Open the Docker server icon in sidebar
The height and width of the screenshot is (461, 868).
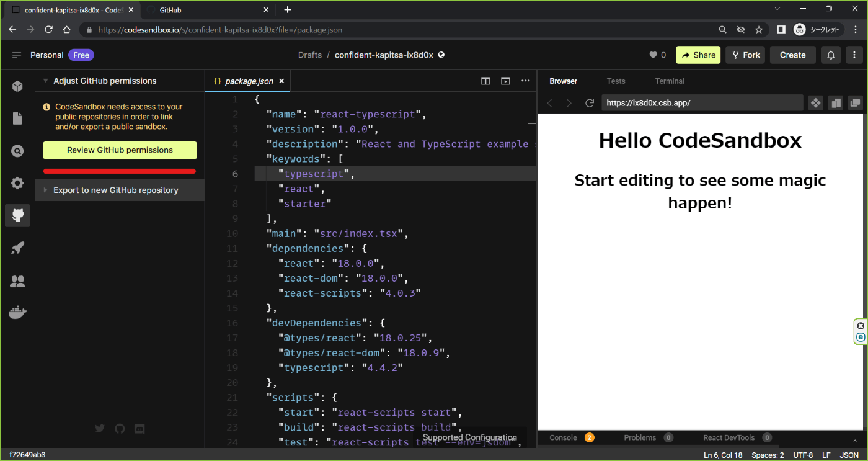pos(17,313)
